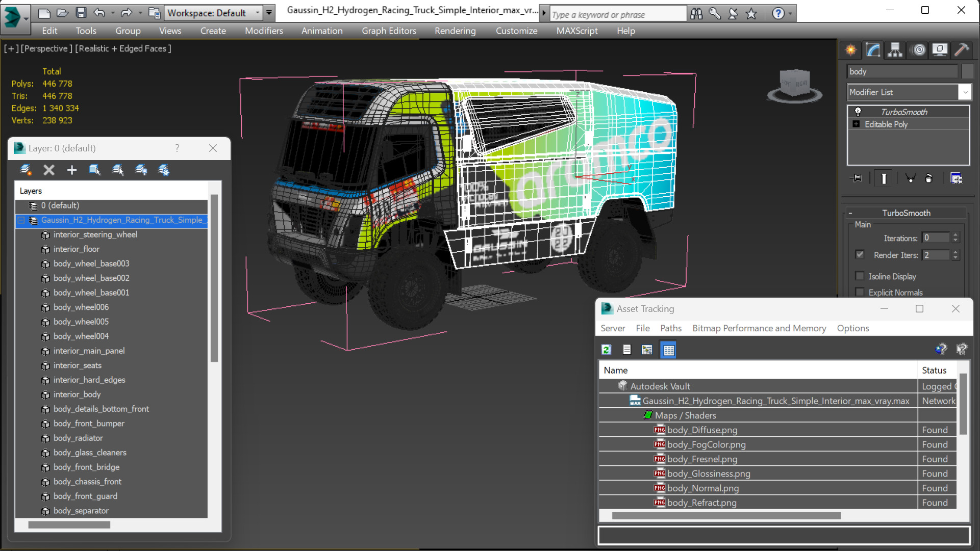Image resolution: width=980 pixels, height=551 pixels.
Task: Click the [+] viewport options label
Action: (11, 48)
